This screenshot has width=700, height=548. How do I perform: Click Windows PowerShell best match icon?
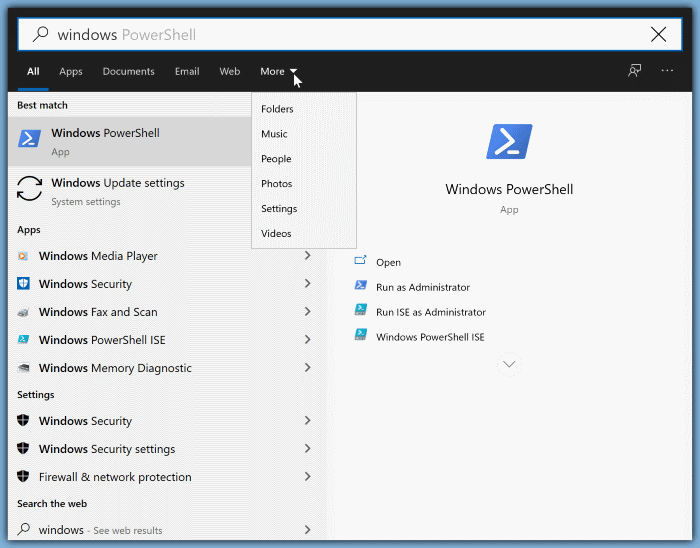29,138
